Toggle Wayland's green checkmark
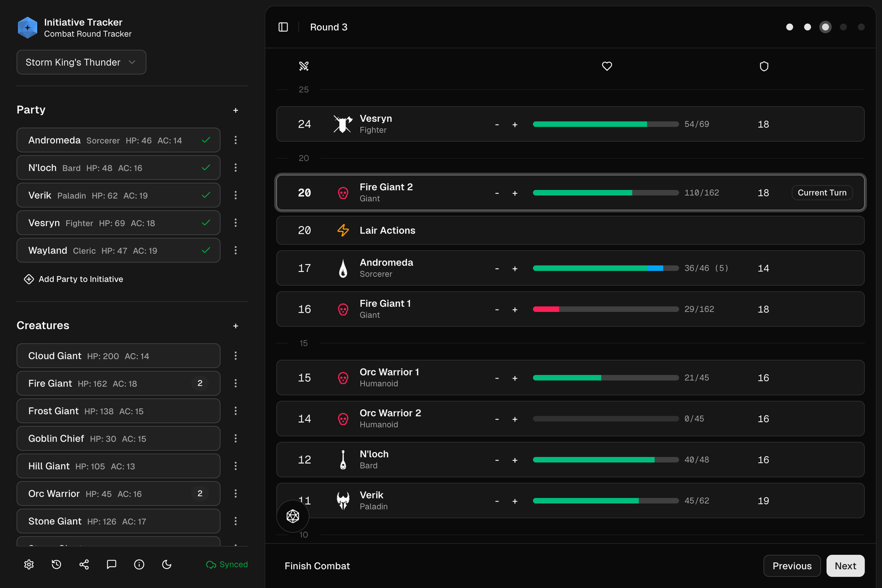Image resolution: width=882 pixels, height=588 pixels. (206, 250)
